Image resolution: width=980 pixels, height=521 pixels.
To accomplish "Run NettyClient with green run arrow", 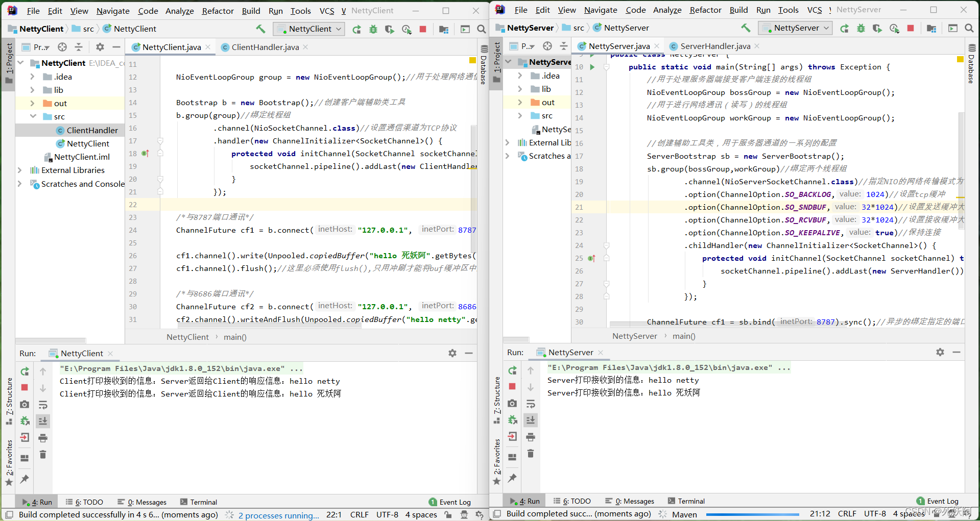I will [356, 30].
